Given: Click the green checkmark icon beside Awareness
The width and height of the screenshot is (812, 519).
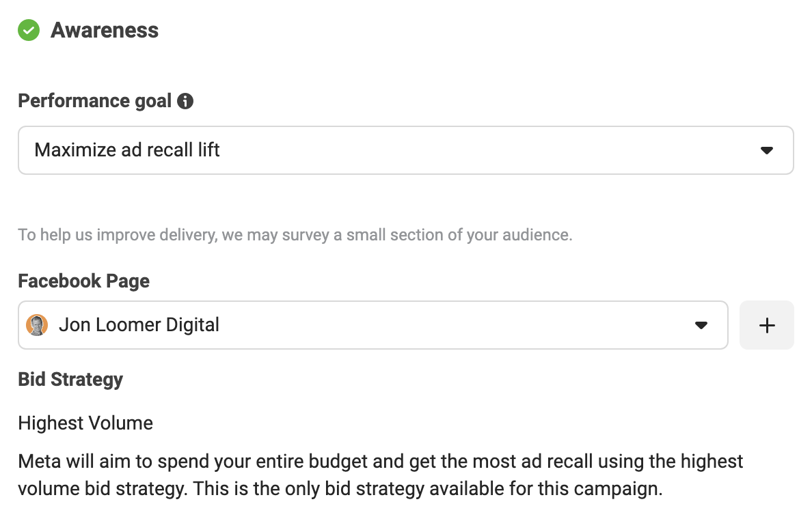Looking at the screenshot, I should pyautogui.click(x=29, y=30).
